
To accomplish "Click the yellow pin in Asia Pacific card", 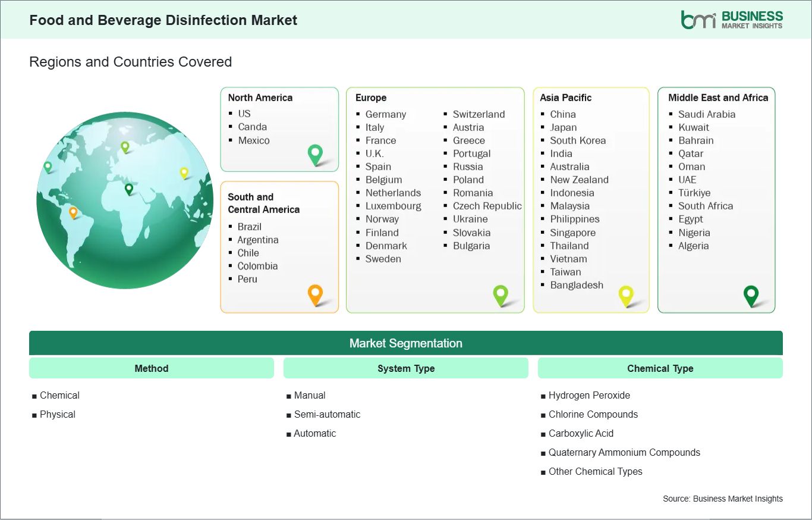I will pyautogui.click(x=626, y=295).
